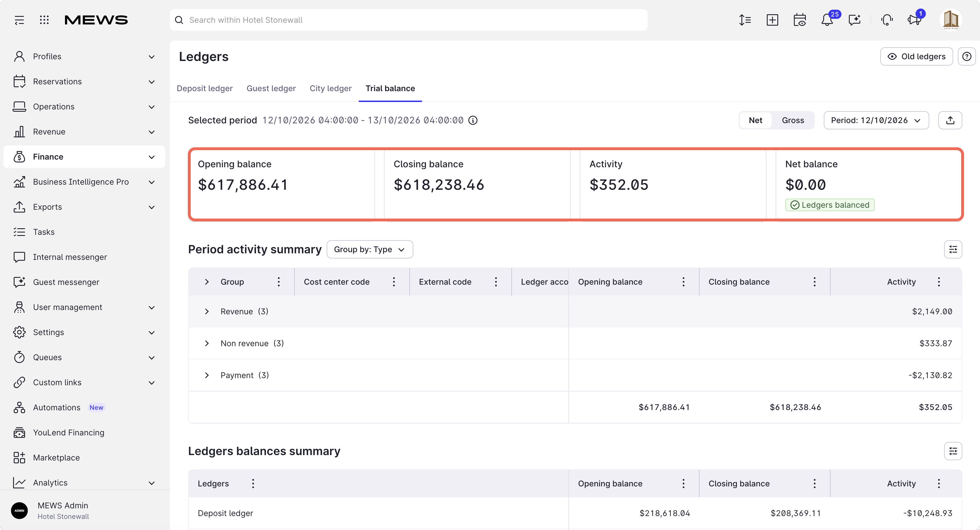Image resolution: width=980 pixels, height=530 pixels.
Task: Click Payment activity value -$2,130.82
Action: tap(930, 376)
